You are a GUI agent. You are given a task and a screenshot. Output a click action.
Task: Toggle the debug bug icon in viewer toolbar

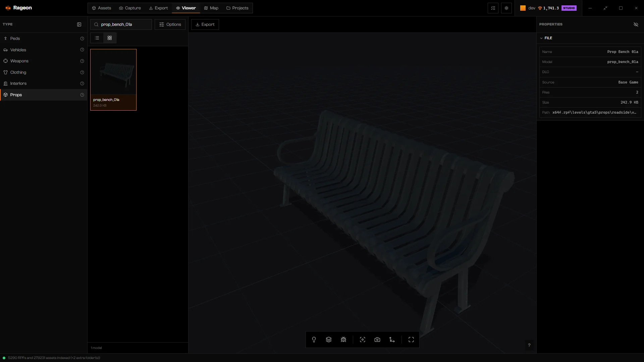coord(343,340)
